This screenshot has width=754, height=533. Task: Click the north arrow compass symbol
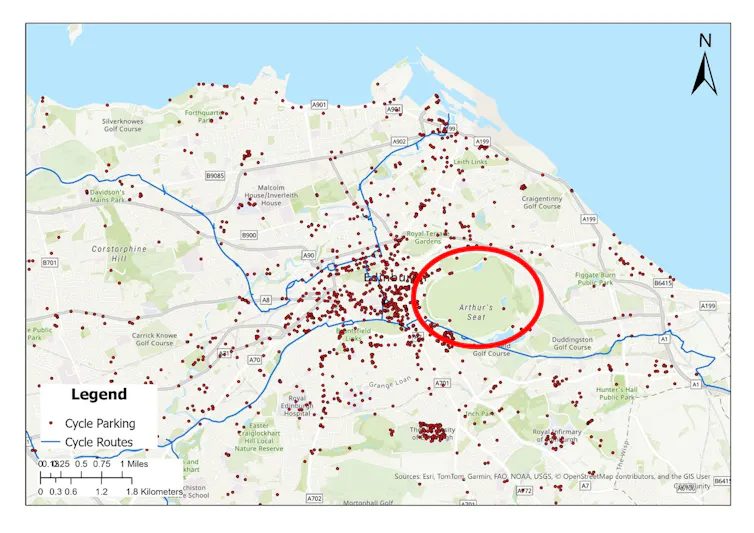pyautogui.click(x=704, y=74)
